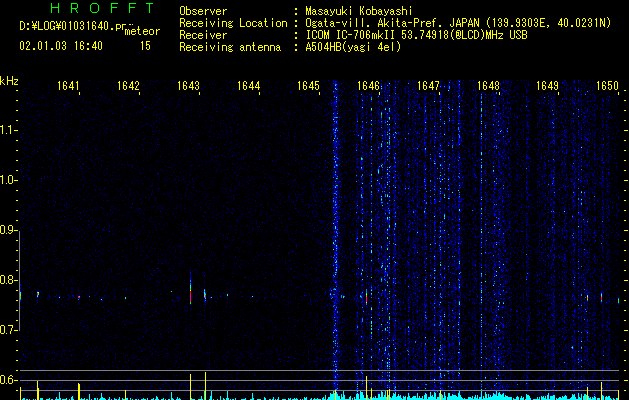Click the 1645 time marker
The height and width of the screenshot is (400, 629).
click(x=308, y=85)
